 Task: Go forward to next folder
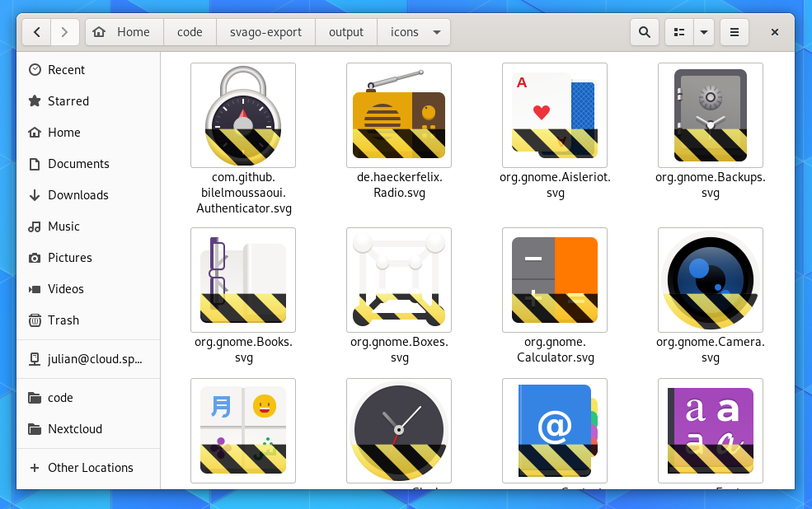coord(65,32)
